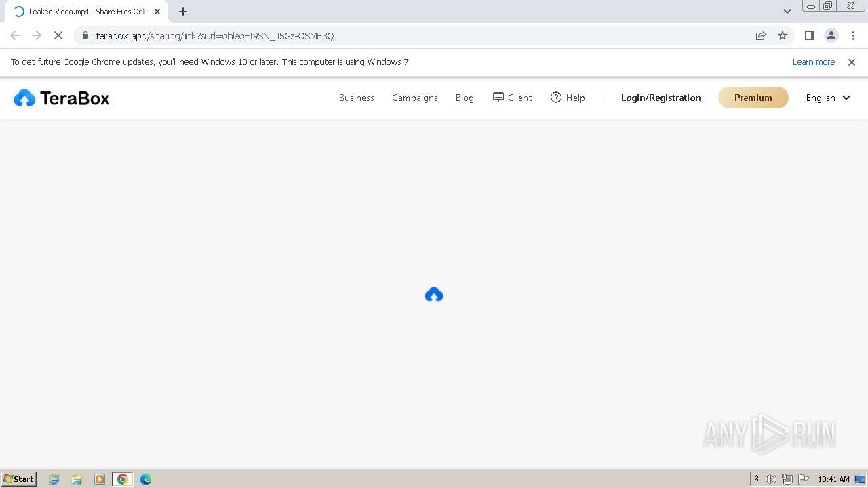This screenshot has height=488, width=868.
Task: Click the Learn more link
Action: (x=814, y=62)
